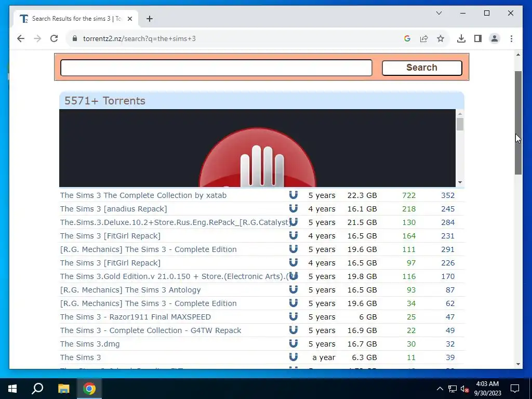
Task: Click magnet icon for Sims 3 Antology
Action: point(294,289)
